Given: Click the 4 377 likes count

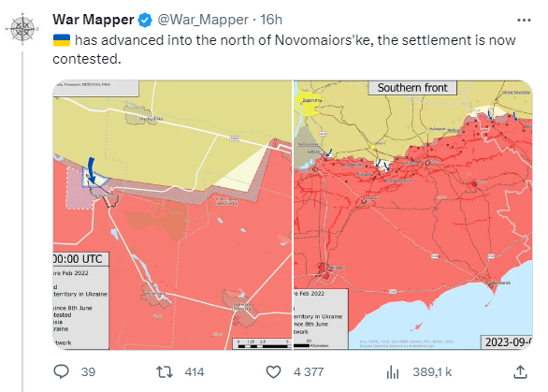Looking at the screenshot, I should pos(309,372).
